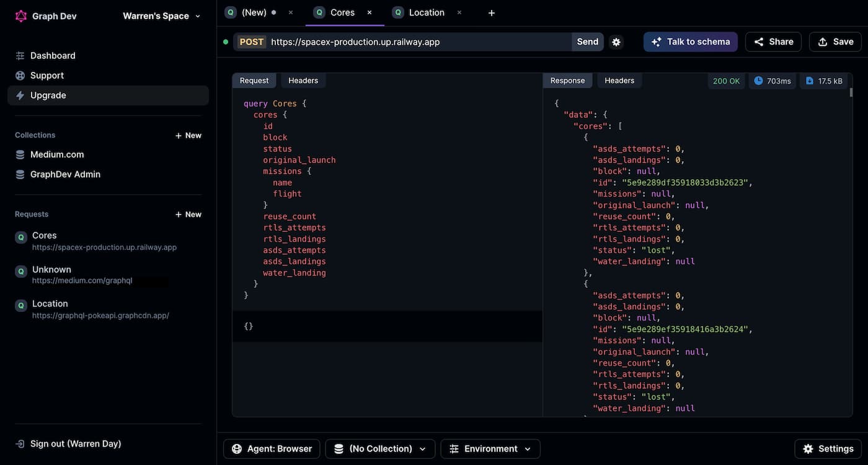868x465 pixels.
Task: Close the Location tab
Action: click(x=459, y=12)
